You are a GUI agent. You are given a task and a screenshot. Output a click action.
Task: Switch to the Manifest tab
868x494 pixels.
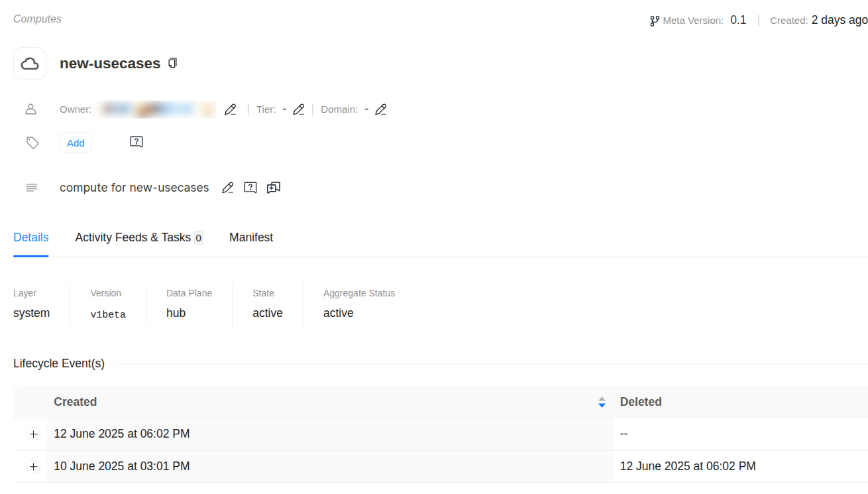click(251, 237)
